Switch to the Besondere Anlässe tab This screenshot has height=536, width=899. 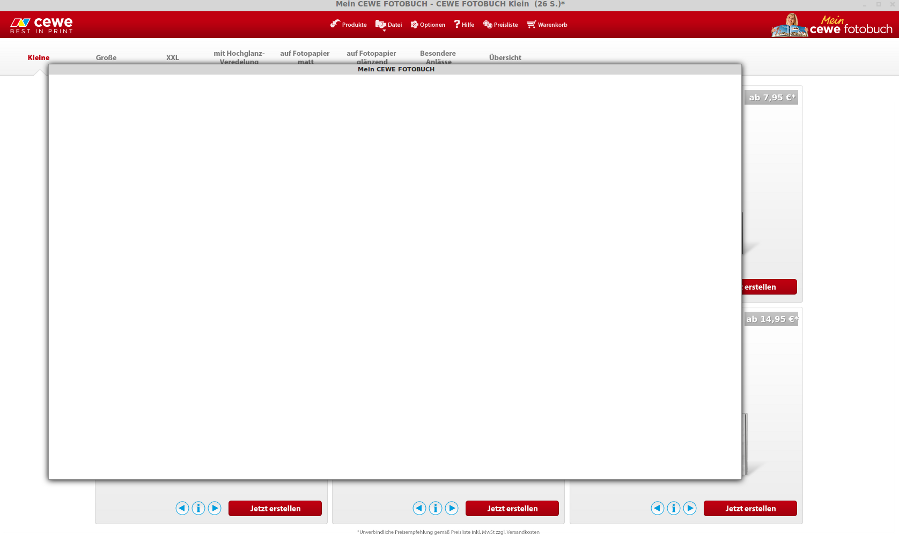point(438,57)
